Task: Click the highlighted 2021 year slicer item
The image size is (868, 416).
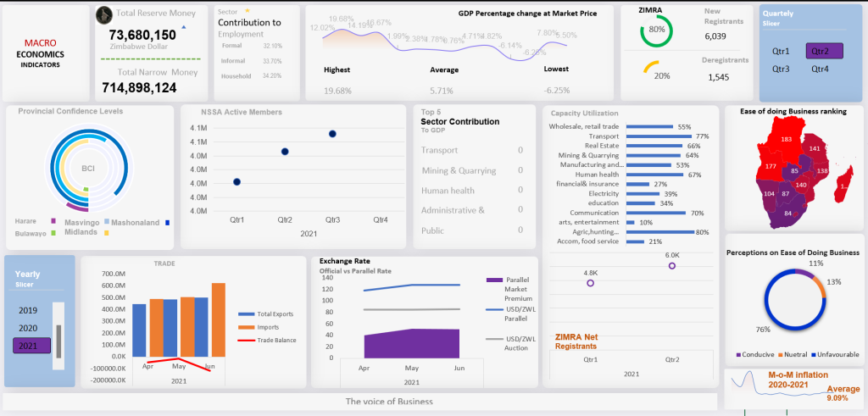Action: pyautogui.click(x=32, y=346)
